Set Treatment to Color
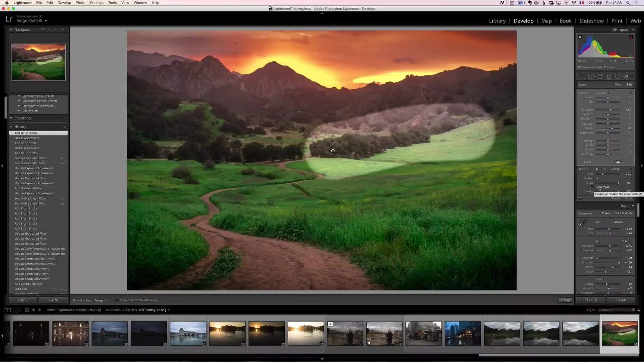Viewport: 644px width, 362px height. click(605, 213)
